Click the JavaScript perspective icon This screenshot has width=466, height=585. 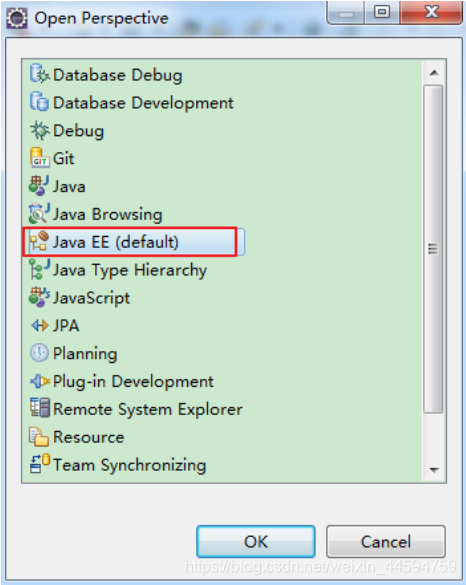[39, 297]
